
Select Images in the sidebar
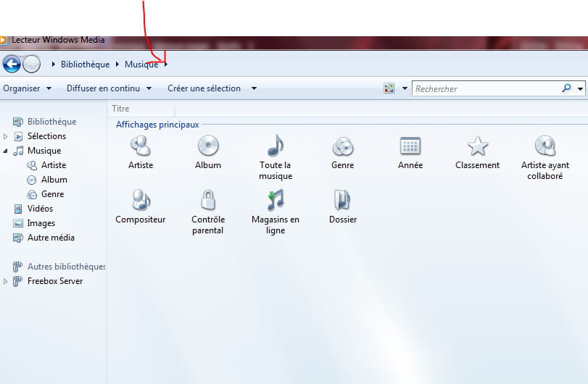click(41, 223)
